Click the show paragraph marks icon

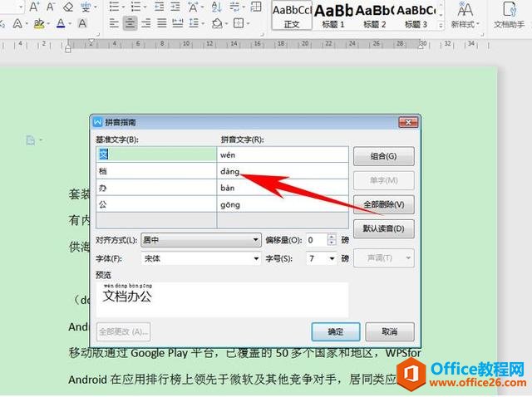234,7
